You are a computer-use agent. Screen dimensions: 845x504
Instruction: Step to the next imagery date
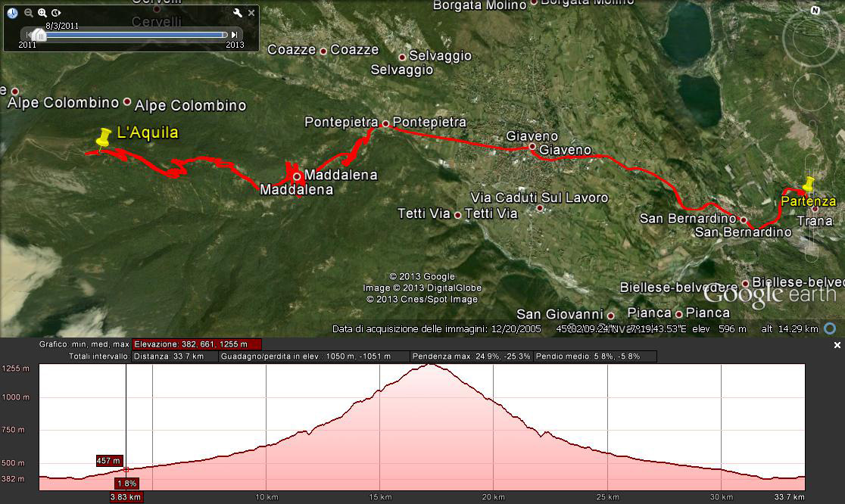point(234,35)
